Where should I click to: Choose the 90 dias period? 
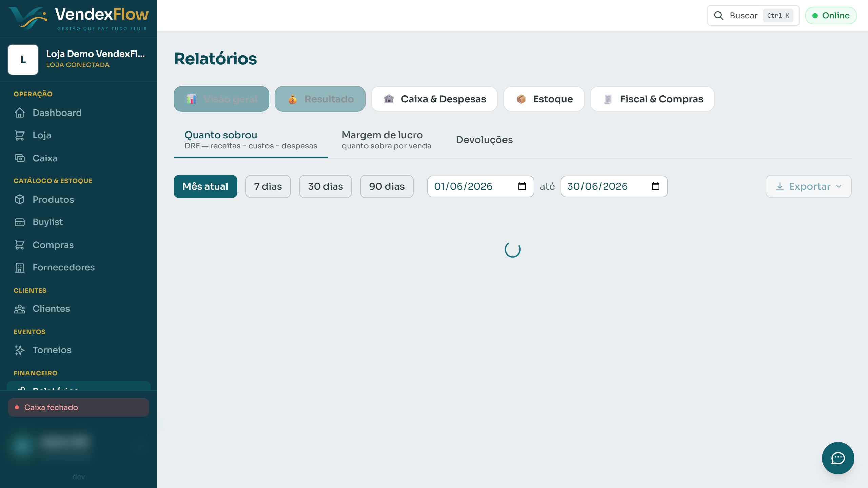tap(387, 186)
